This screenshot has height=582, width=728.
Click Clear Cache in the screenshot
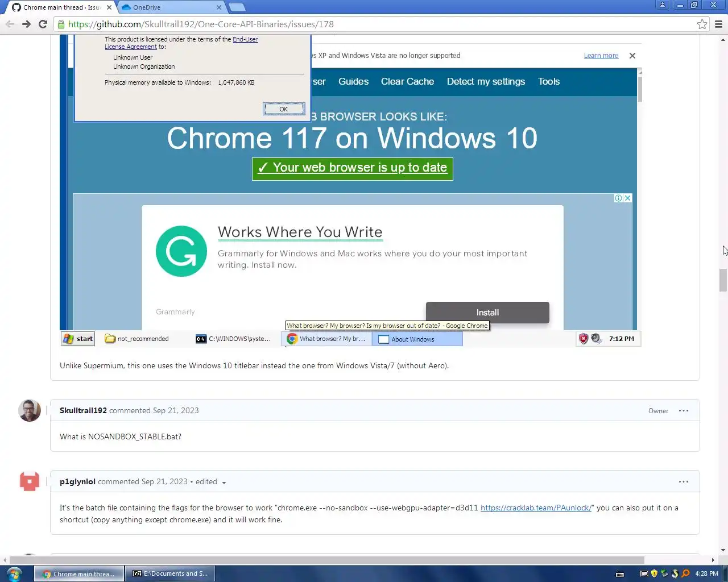(407, 81)
